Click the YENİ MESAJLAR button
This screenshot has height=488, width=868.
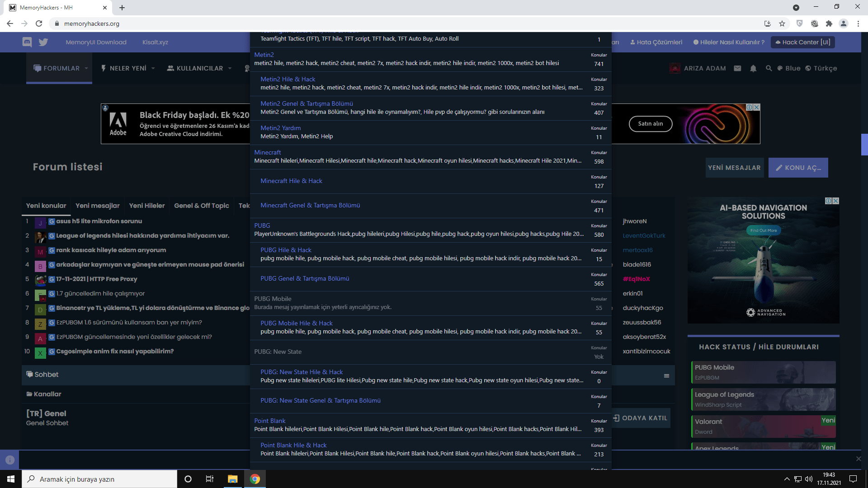click(x=735, y=168)
